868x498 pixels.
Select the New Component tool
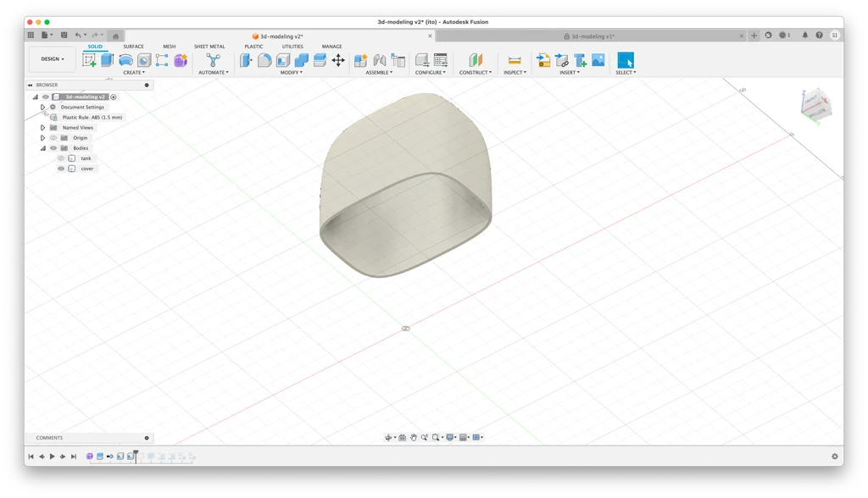(x=360, y=60)
